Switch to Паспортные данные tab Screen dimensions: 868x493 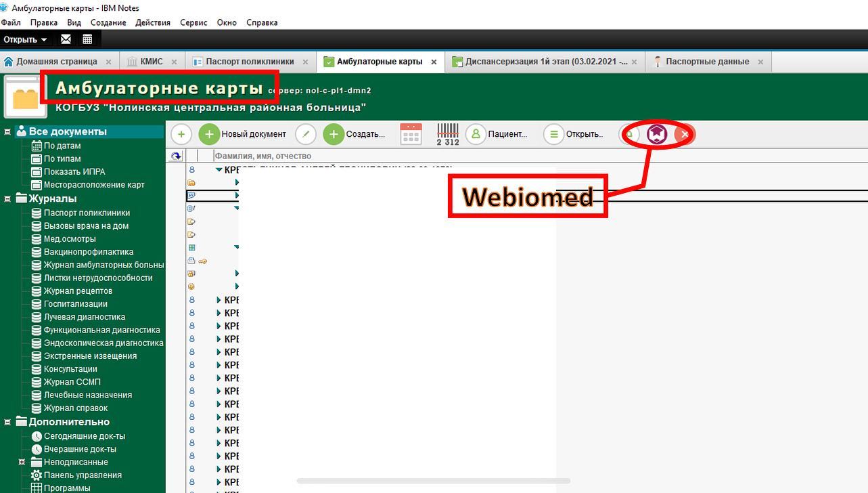coord(707,62)
